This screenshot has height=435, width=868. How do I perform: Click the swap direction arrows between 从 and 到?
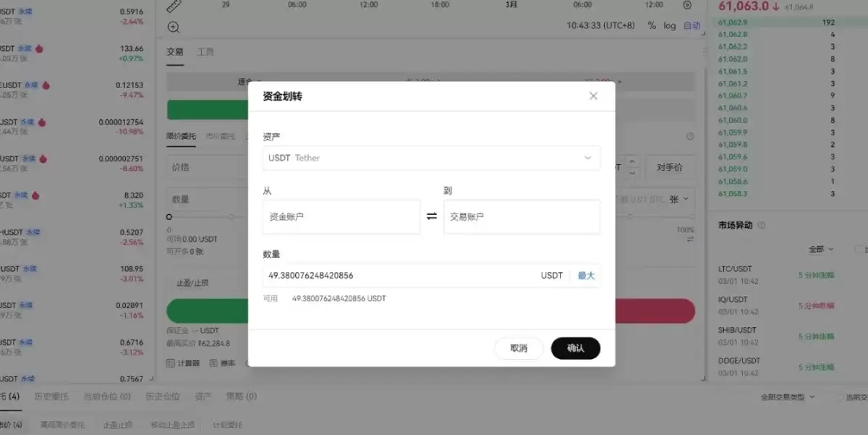coord(432,216)
